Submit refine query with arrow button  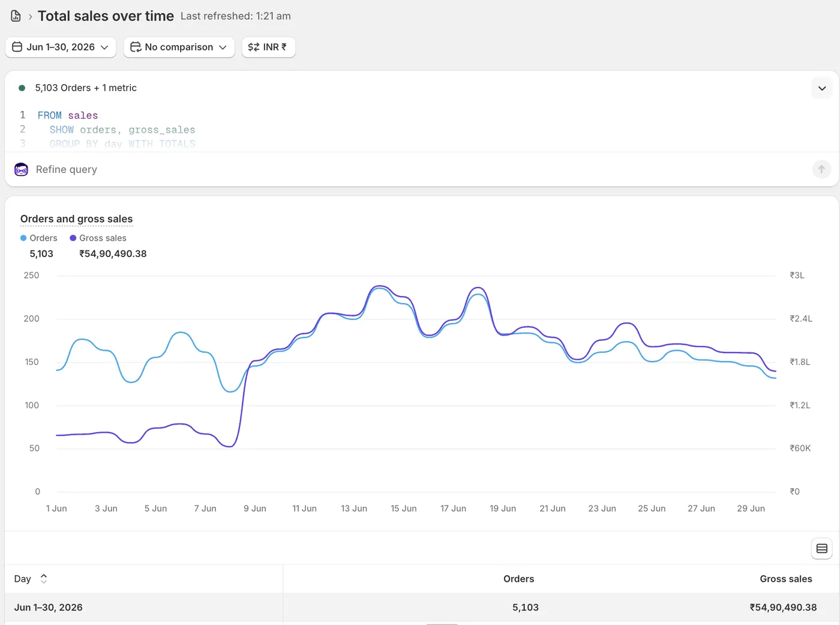821,169
